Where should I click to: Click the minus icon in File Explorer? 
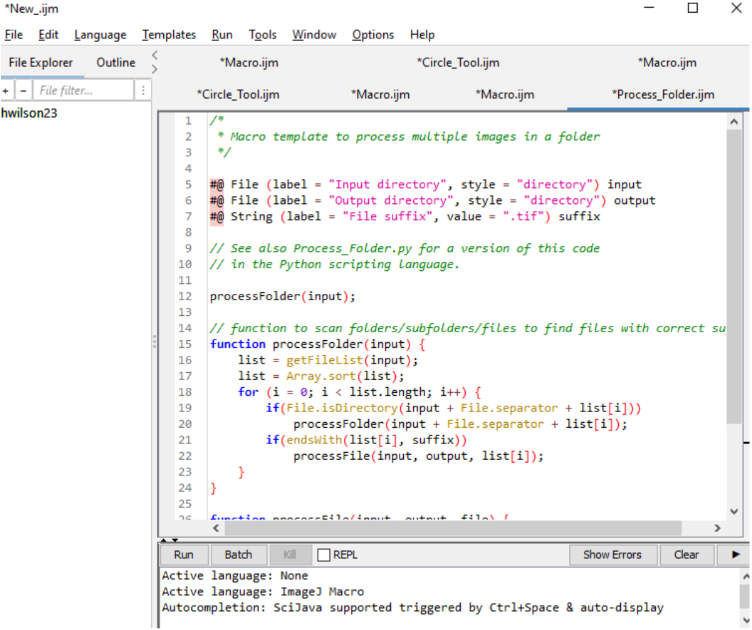[23, 90]
